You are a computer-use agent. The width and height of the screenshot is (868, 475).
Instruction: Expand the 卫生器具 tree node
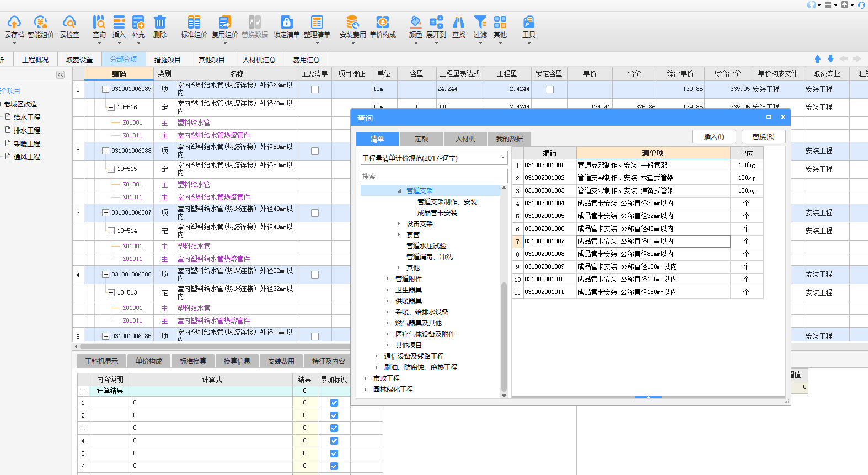(x=388, y=290)
